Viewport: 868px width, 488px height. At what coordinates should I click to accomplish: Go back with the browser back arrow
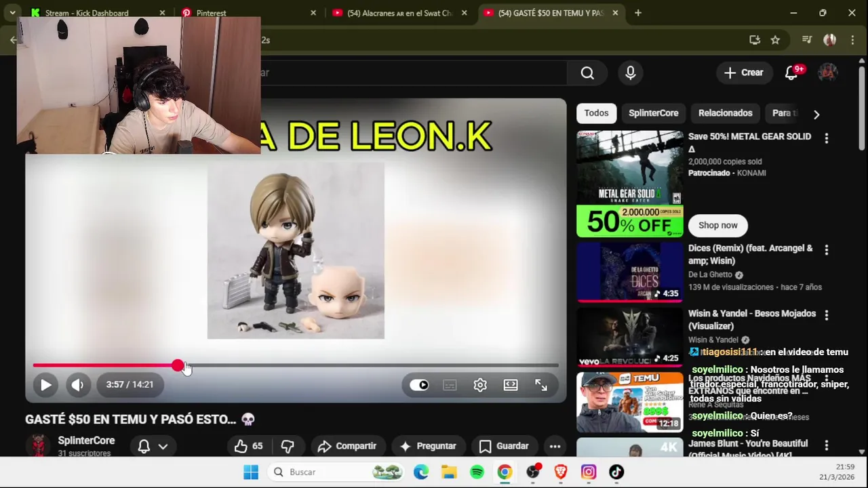12,40
